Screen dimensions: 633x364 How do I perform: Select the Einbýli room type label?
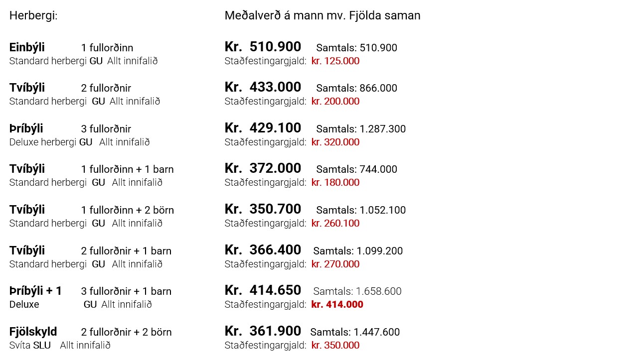click(27, 48)
